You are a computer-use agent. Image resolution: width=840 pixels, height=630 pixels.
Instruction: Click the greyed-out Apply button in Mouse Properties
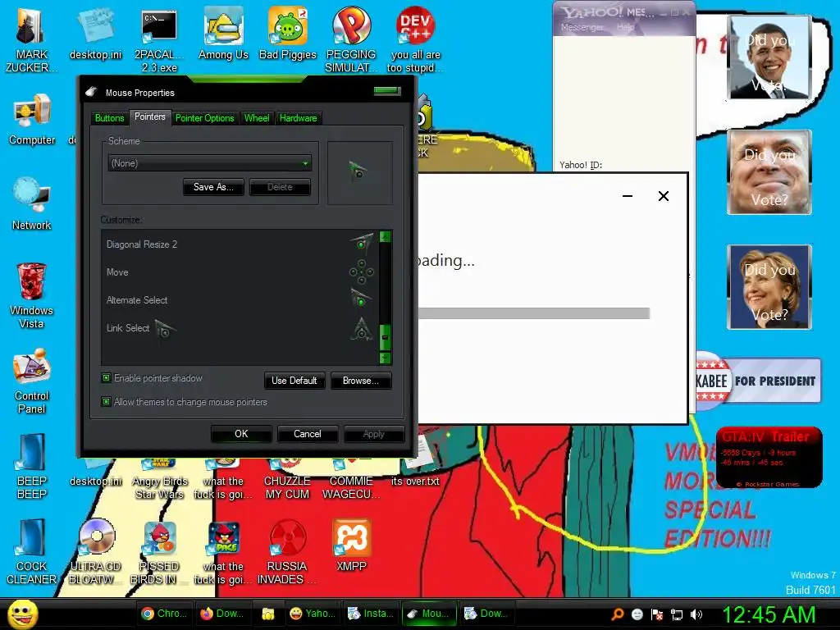click(373, 434)
